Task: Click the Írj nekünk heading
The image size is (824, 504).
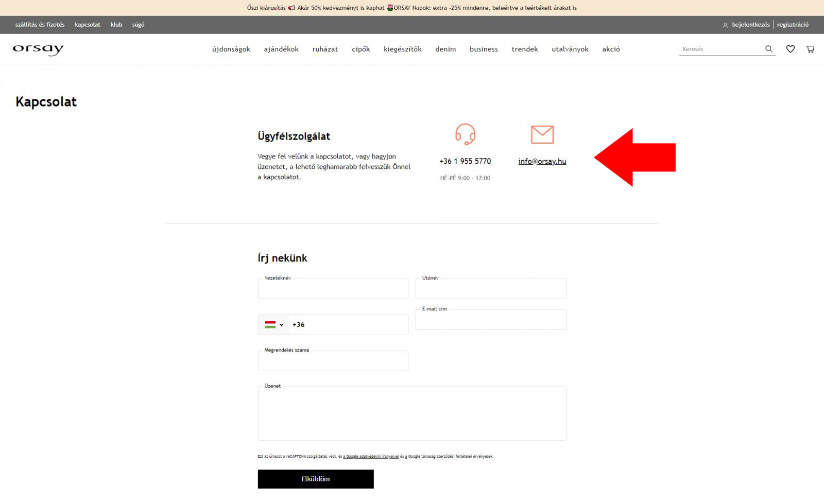Action: point(282,258)
